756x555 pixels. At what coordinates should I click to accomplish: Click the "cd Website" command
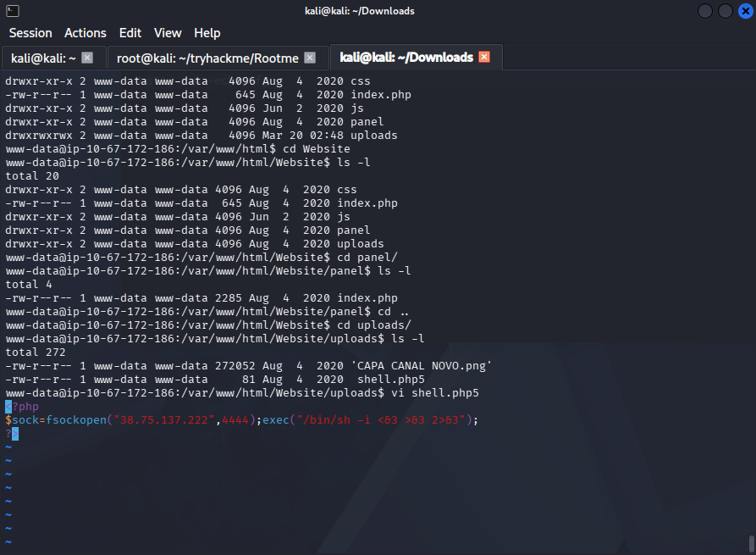coord(317,148)
